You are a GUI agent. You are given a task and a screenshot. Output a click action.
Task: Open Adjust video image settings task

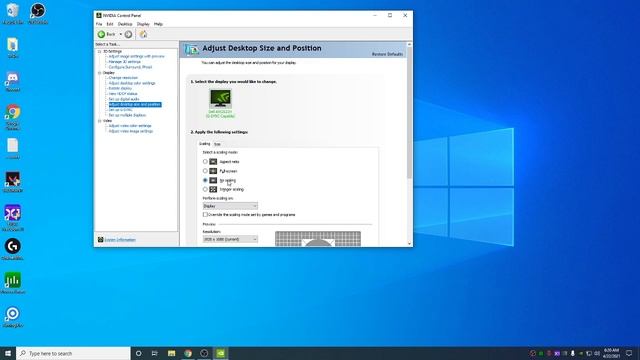(x=131, y=131)
